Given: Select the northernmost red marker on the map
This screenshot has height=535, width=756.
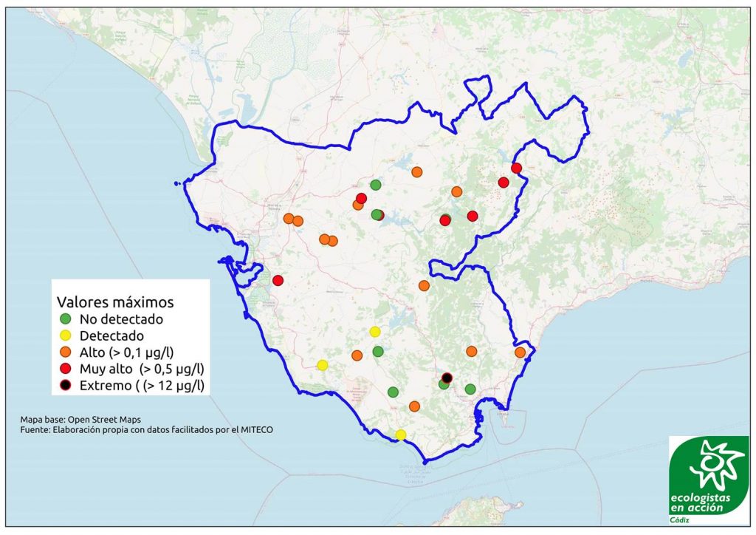Looking at the screenshot, I should (x=516, y=168).
